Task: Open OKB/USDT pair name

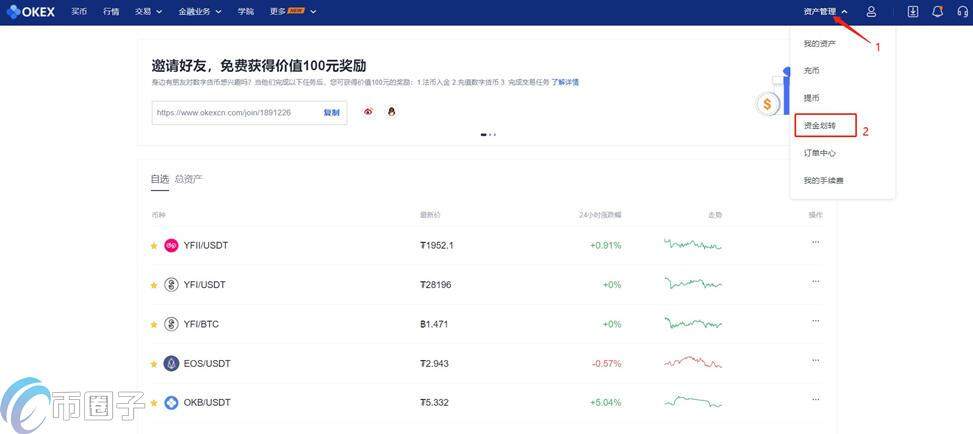Action: (x=207, y=402)
